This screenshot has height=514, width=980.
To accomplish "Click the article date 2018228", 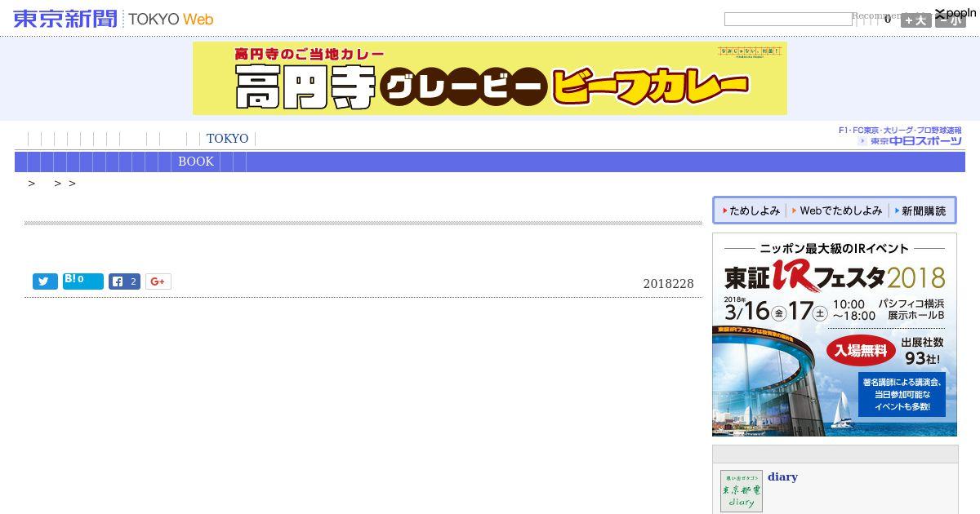I will coord(668,284).
